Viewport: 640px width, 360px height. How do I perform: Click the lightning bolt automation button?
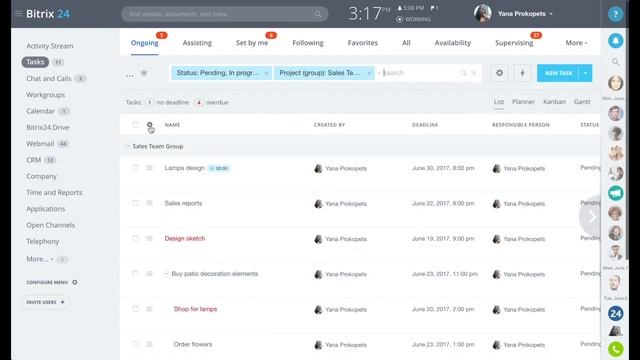(522, 73)
